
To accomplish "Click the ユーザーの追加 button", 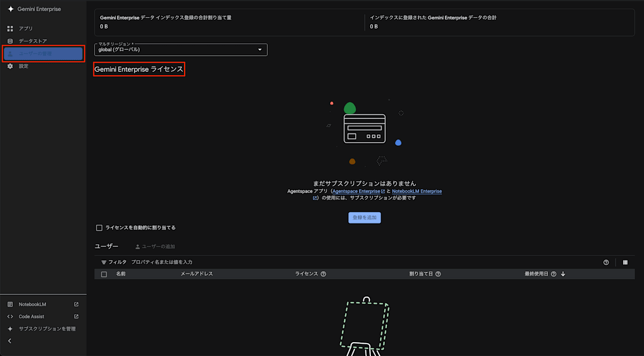I will [155, 247].
